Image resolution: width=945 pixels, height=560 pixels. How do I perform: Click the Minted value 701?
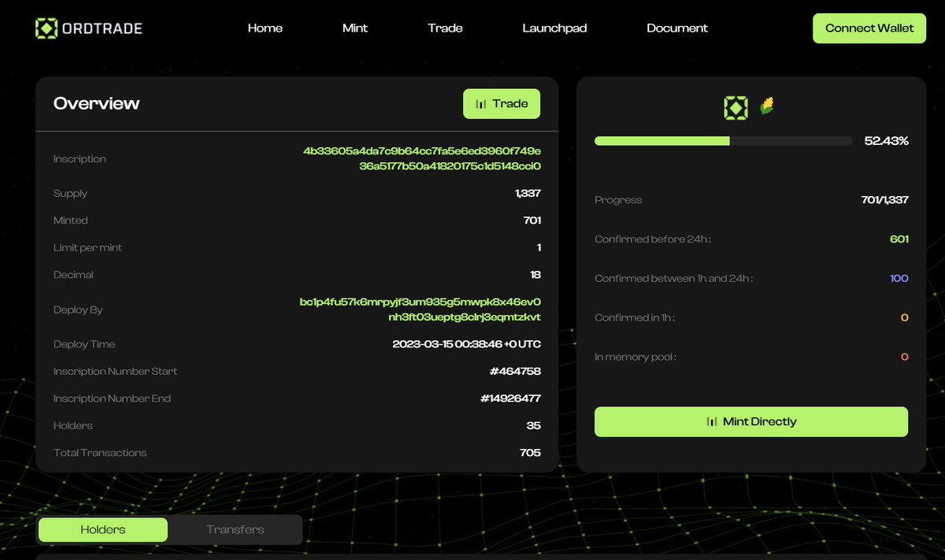point(532,221)
